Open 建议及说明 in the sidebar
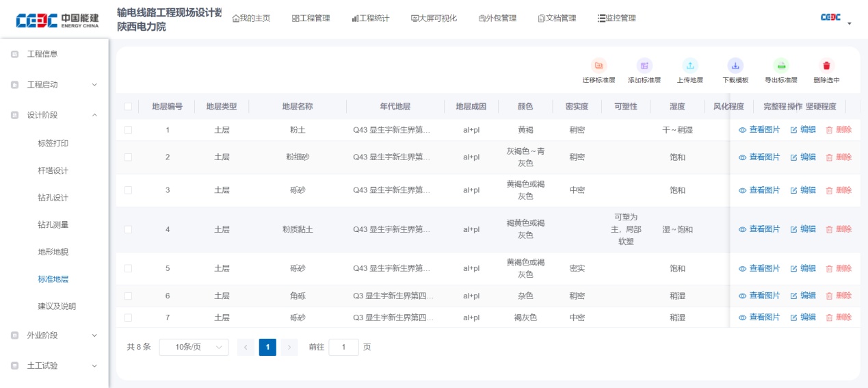Image resolution: width=868 pixels, height=388 pixels. tap(57, 307)
